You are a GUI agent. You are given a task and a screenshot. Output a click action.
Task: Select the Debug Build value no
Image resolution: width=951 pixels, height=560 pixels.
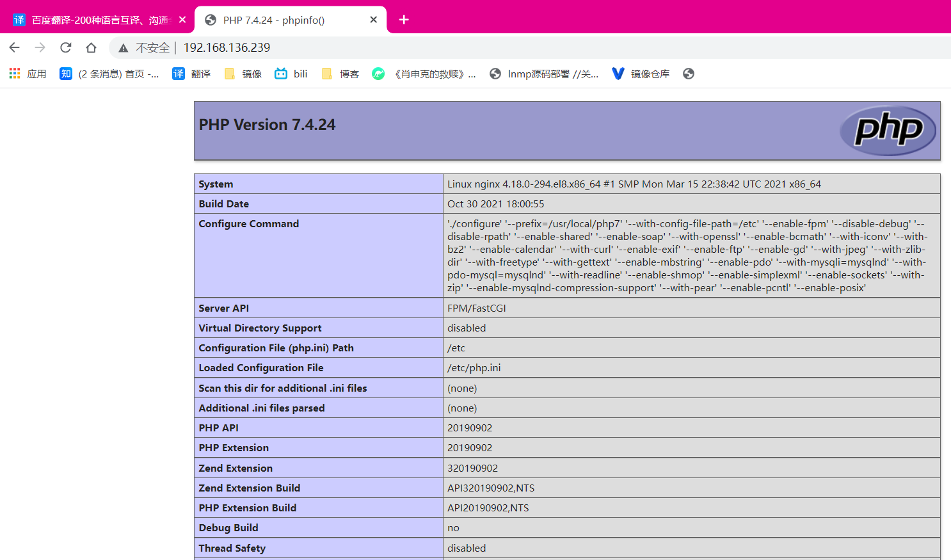454,528
